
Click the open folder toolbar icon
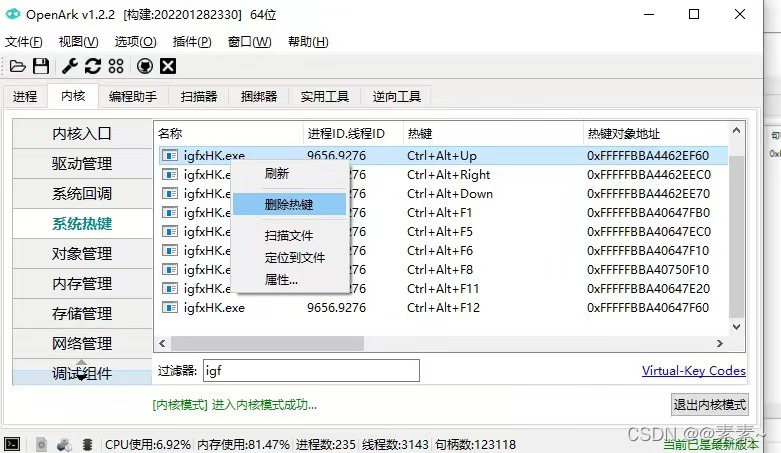(x=17, y=66)
